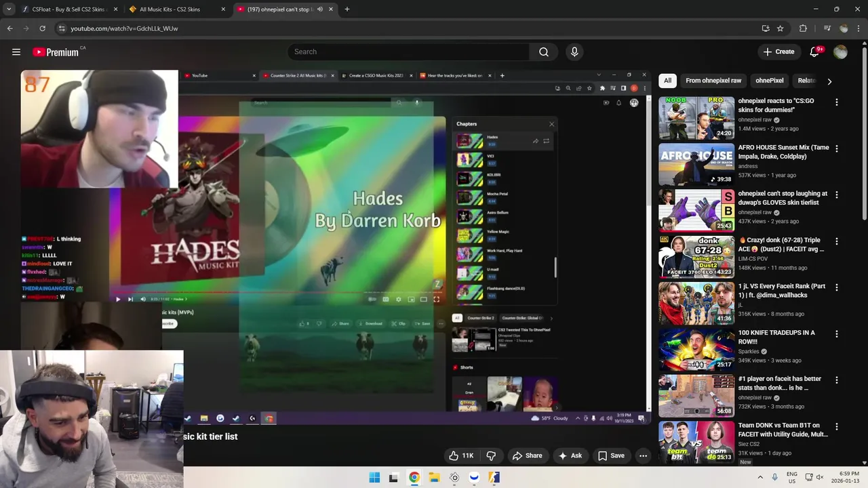The image size is (868, 488).
Task: Open File Explorer from the taskbar
Action: [434, 478]
